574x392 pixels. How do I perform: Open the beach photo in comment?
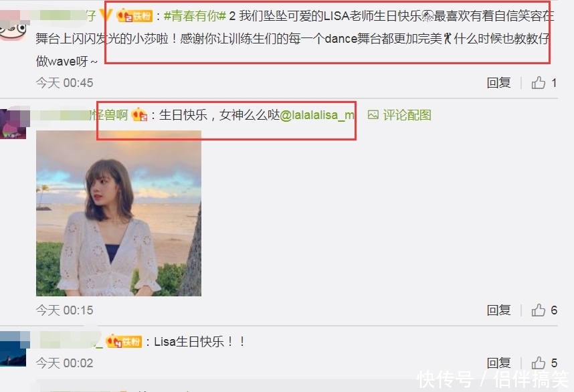click(x=118, y=213)
